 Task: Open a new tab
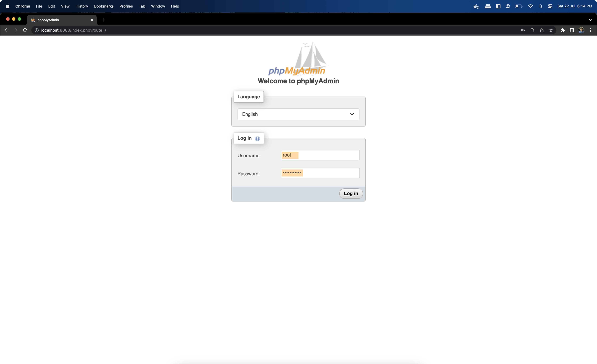tap(103, 20)
